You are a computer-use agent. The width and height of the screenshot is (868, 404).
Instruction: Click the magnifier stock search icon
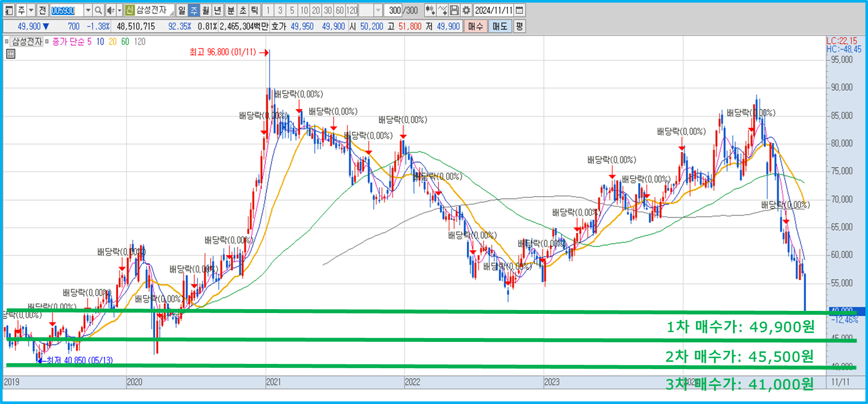coord(98,10)
